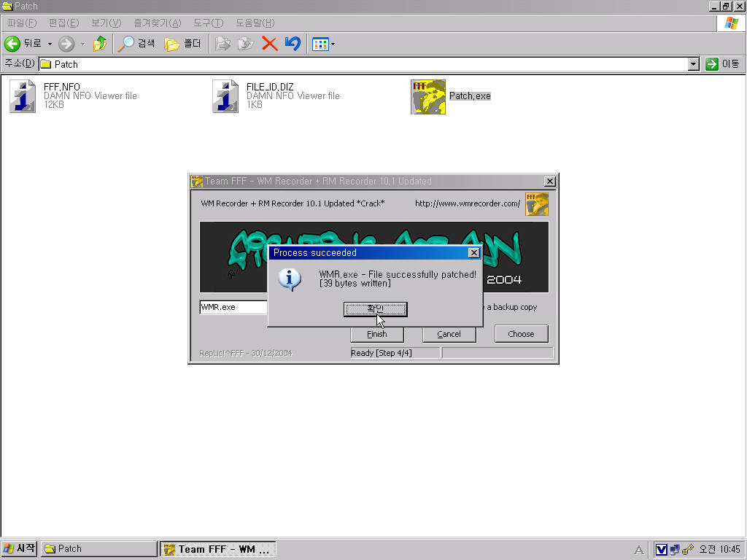Viewport: 747px width, 560px height.
Task: Click the Cancel button in patcher
Action: (449, 334)
